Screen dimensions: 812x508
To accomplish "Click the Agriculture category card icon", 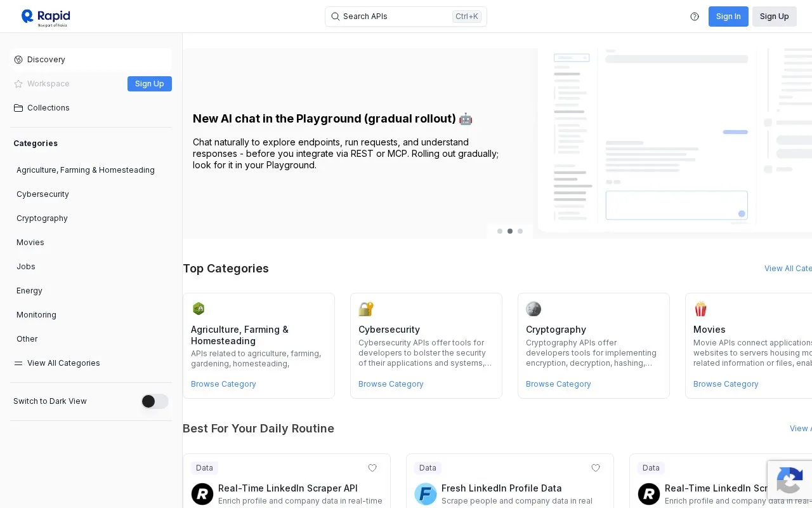I will [x=199, y=309].
